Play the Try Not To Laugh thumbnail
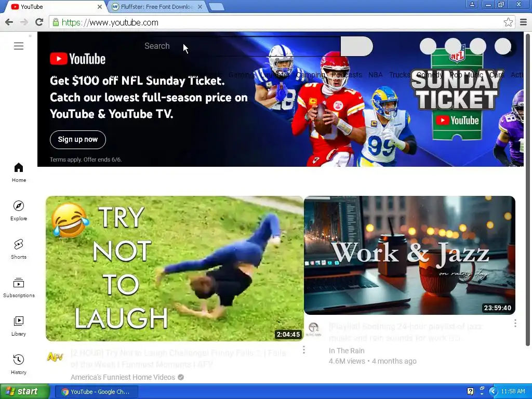 (x=175, y=269)
